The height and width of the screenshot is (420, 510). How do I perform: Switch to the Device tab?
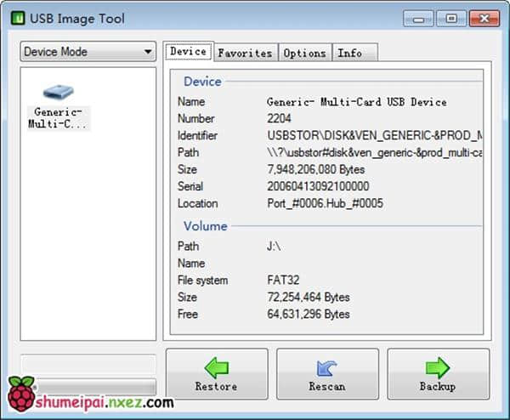[x=188, y=52]
